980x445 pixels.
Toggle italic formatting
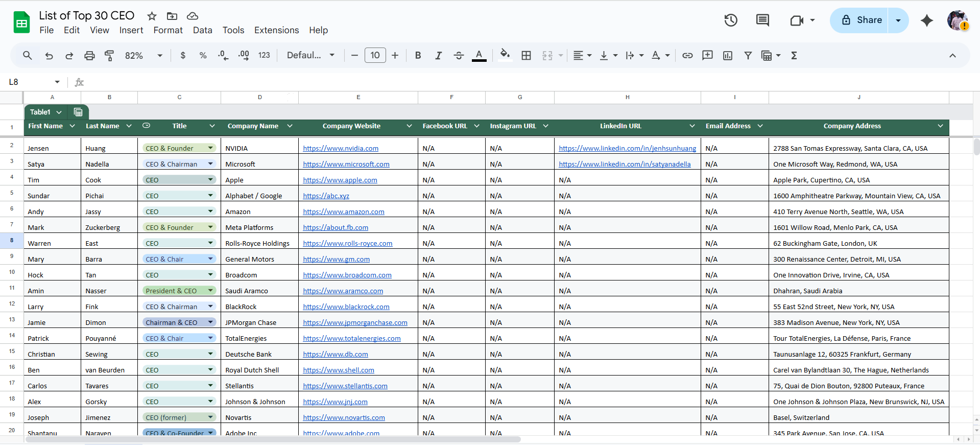coord(438,56)
